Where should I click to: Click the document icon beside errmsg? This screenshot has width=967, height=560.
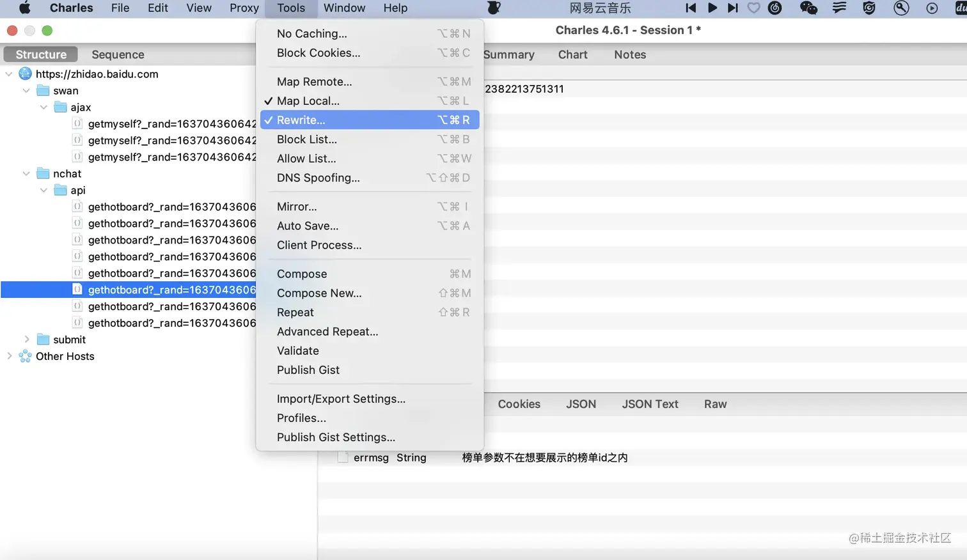343,457
